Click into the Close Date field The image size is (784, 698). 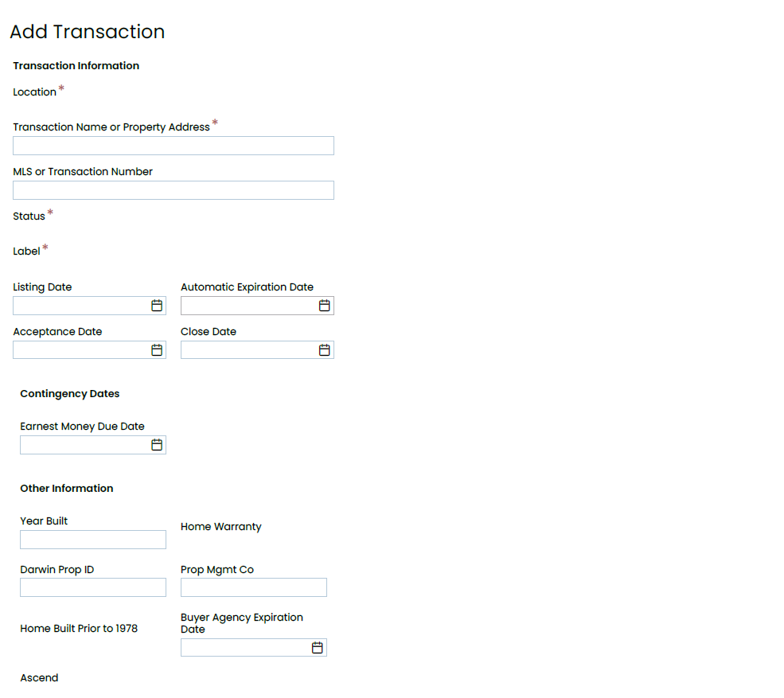click(x=249, y=350)
